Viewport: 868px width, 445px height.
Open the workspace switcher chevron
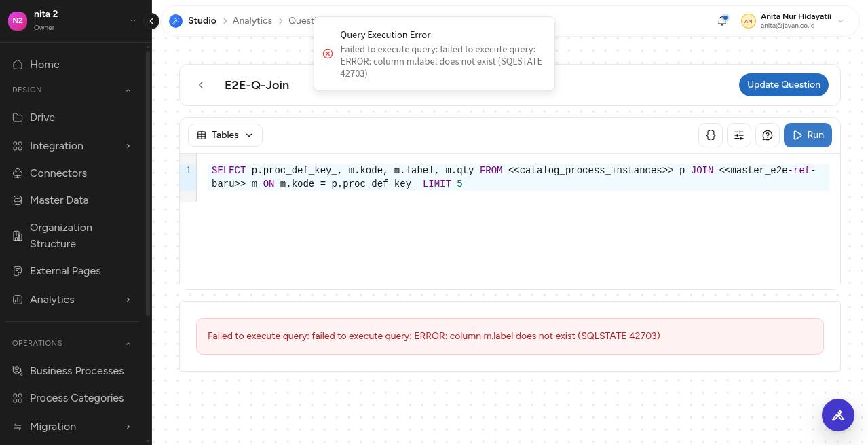[133, 21]
